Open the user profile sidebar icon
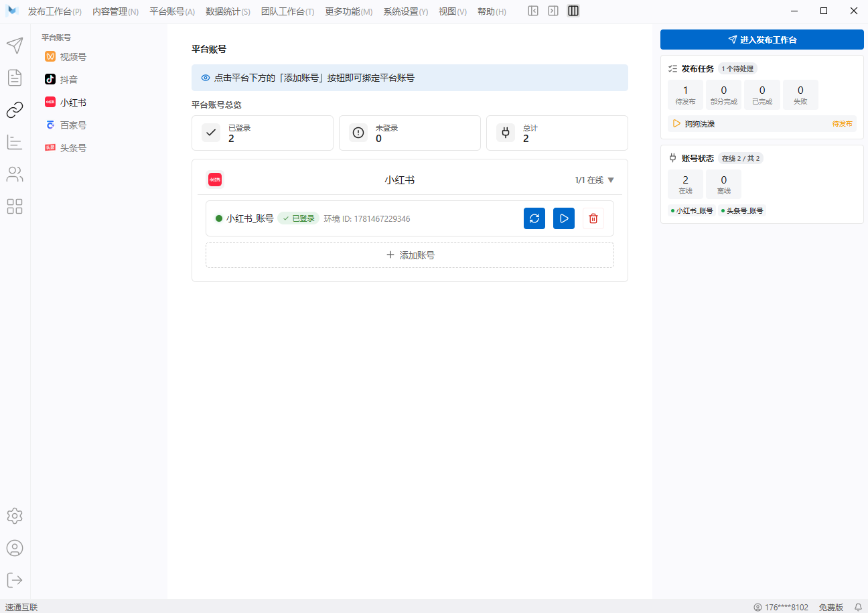This screenshot has width=868, height=613. point(15,548)
